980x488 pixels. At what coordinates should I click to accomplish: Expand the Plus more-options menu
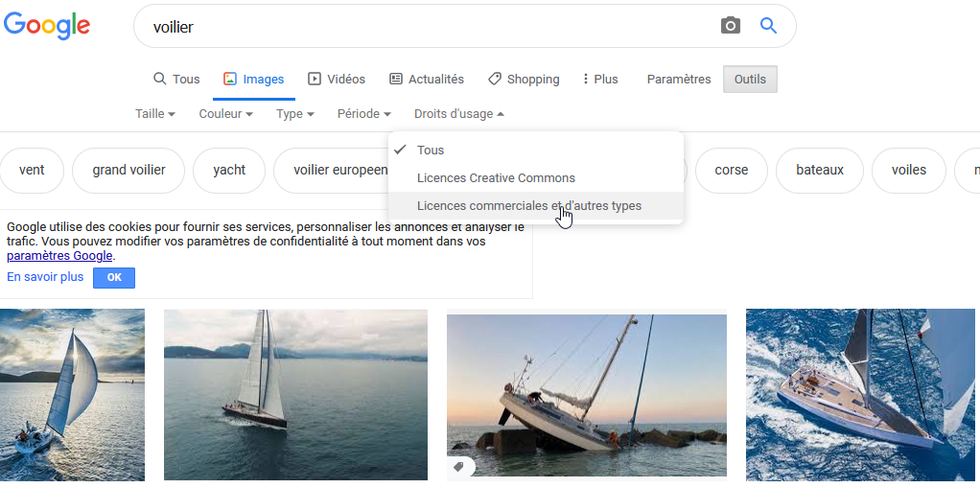[x=600, y=80]
